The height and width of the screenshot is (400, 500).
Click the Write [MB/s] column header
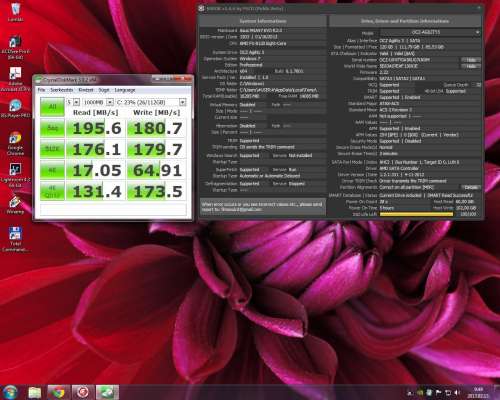157,113
